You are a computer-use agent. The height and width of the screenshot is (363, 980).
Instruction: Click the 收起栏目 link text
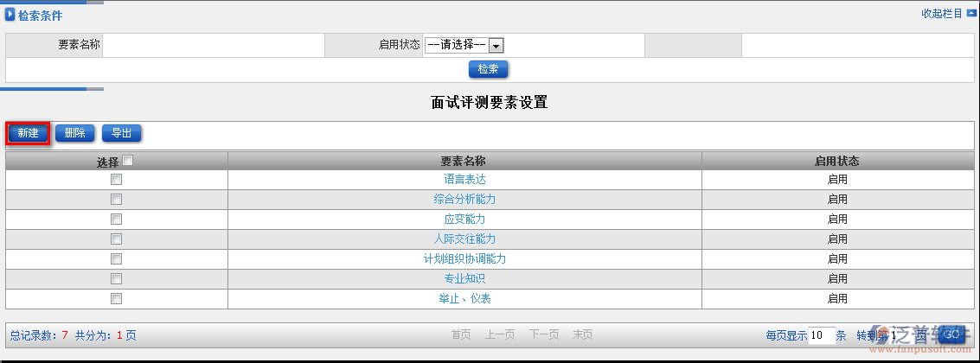941,13
